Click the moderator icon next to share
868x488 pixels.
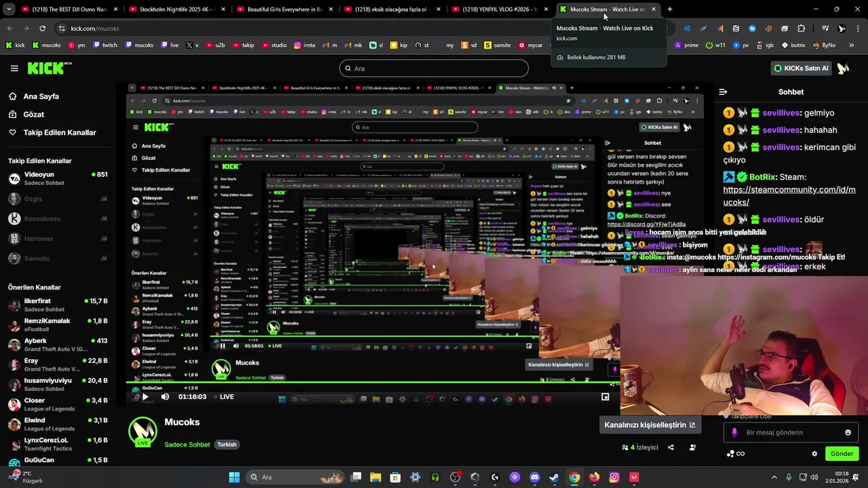(692, 447)
